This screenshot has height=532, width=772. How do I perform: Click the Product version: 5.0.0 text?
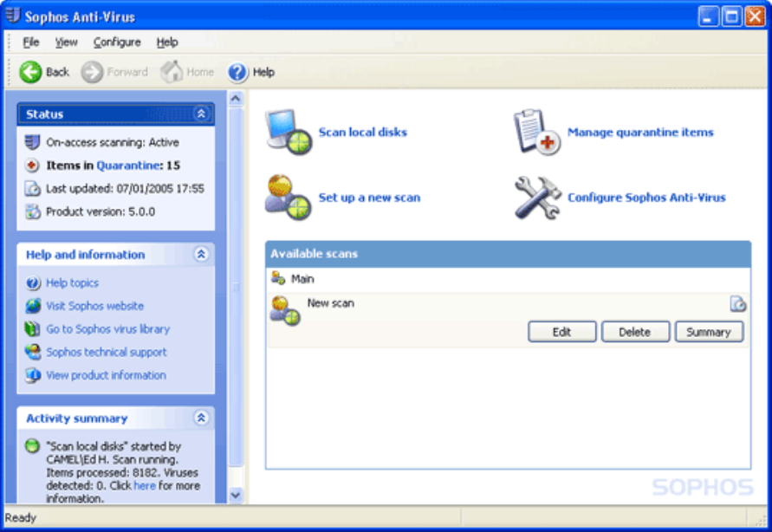pyautogui.click(x=101, y=211)
